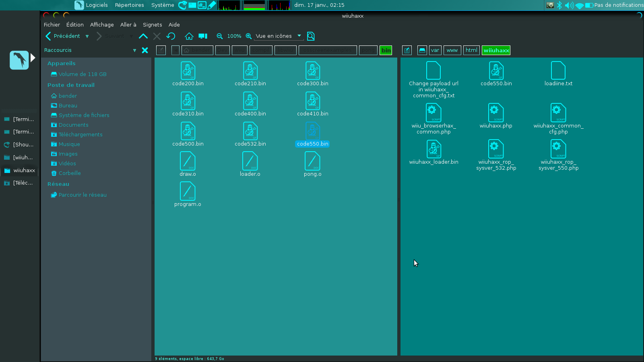Select Téléchargements in the sidebar
Screen dimensions: 644x362
(80, 134)
